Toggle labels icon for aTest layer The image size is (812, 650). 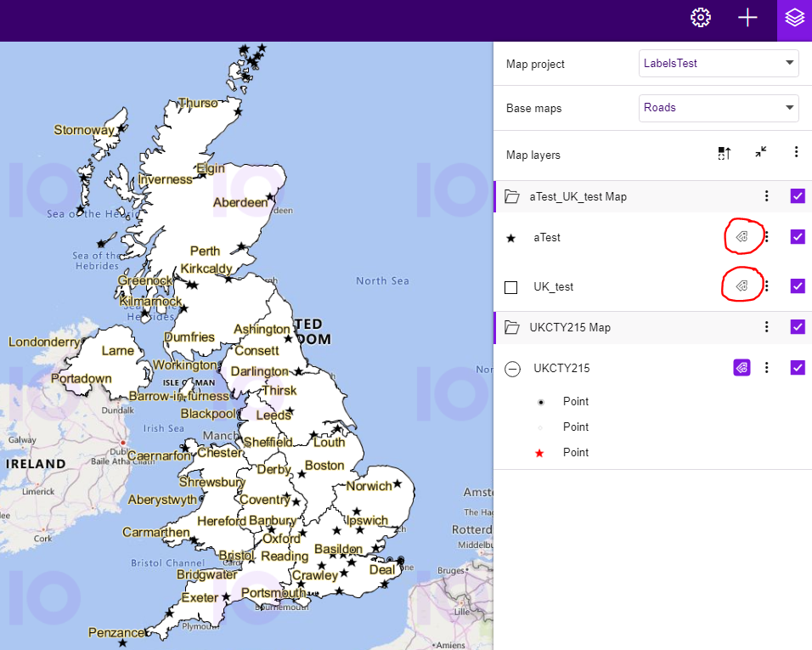tap(742, 237)
